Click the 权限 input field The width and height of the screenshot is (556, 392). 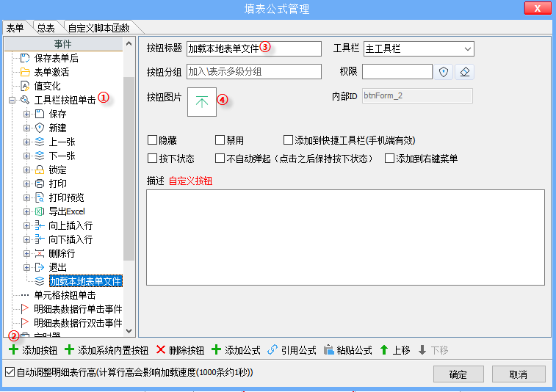397,72
